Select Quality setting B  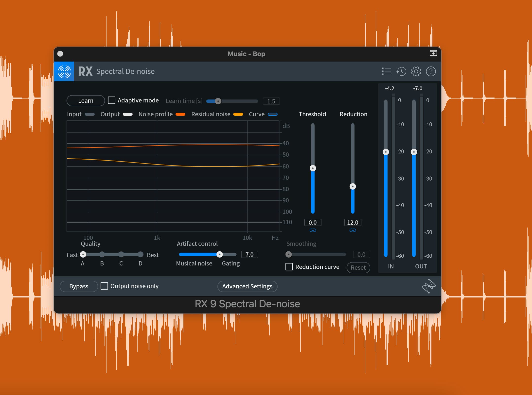point(102,254)
